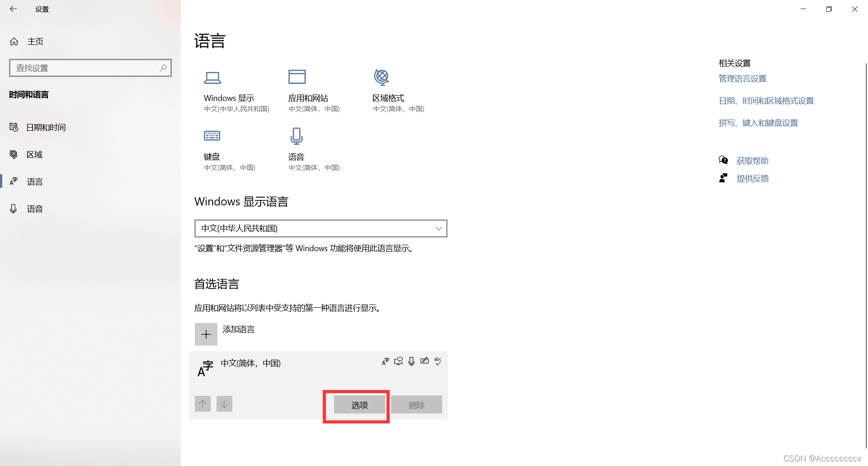Open the 键盘 tile label

tap(212, 157)
